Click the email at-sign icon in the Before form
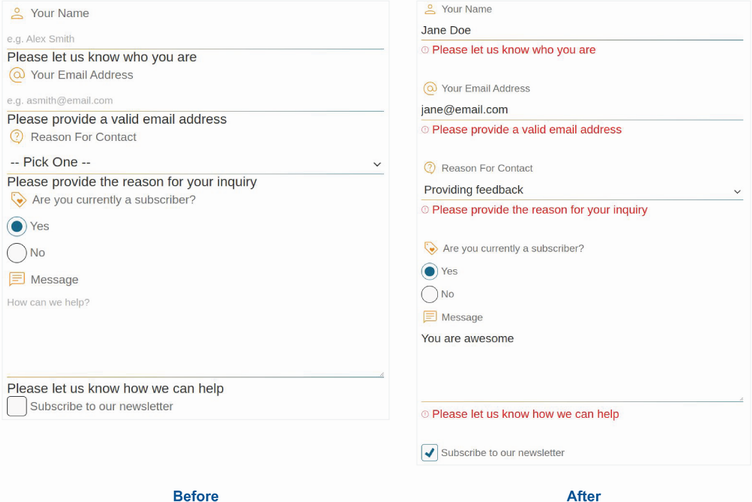 [17, 75]
